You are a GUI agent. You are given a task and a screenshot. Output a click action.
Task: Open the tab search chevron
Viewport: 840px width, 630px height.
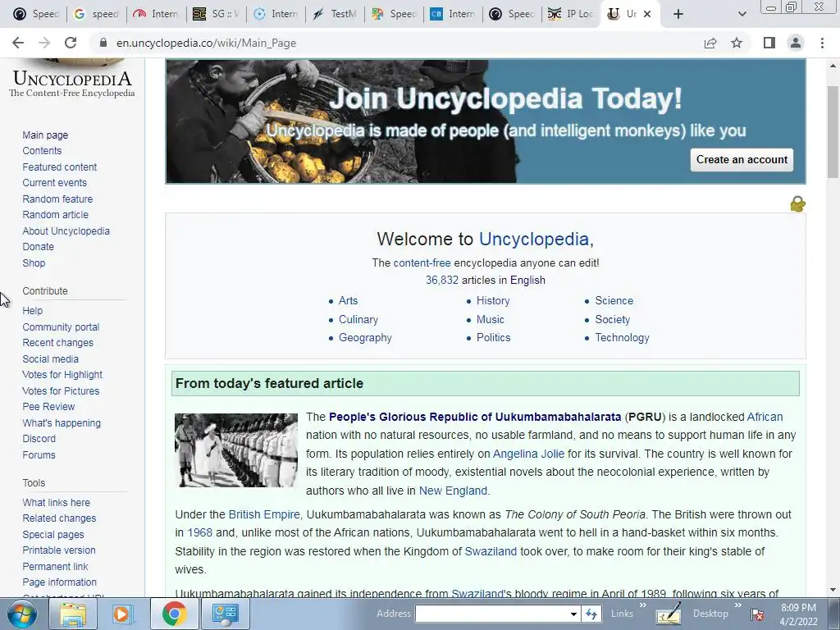coord(742,14)
